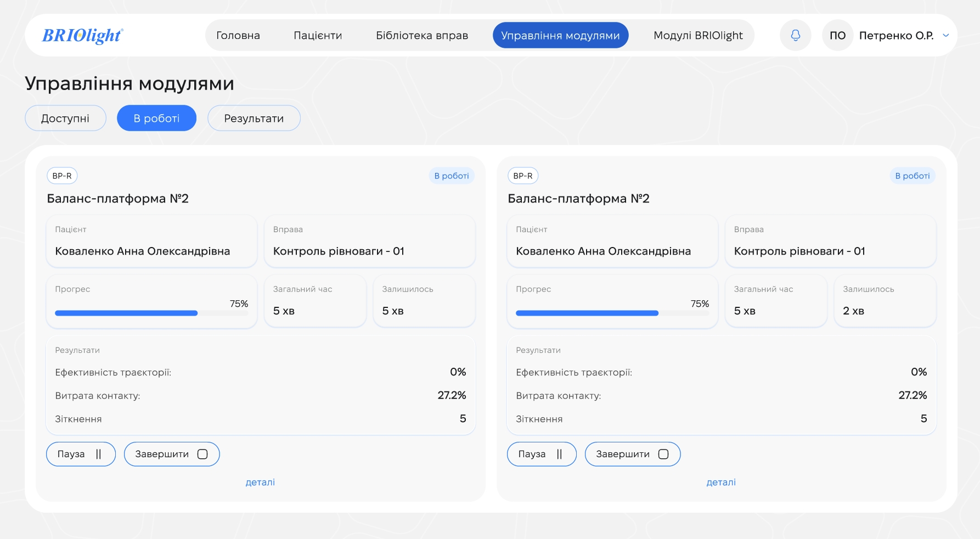Screen dimensions: 980x539
Task: Click patient name in left card
Action: click(x=143, y=251)
